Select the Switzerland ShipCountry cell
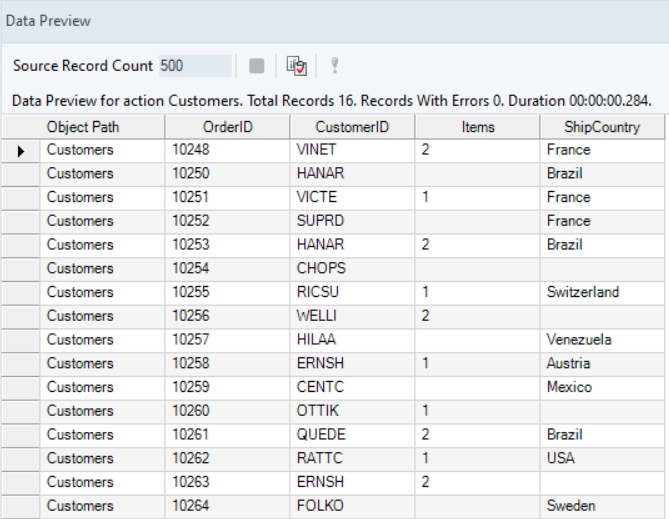This screenshot has height=519, width=669. [602, 292]
